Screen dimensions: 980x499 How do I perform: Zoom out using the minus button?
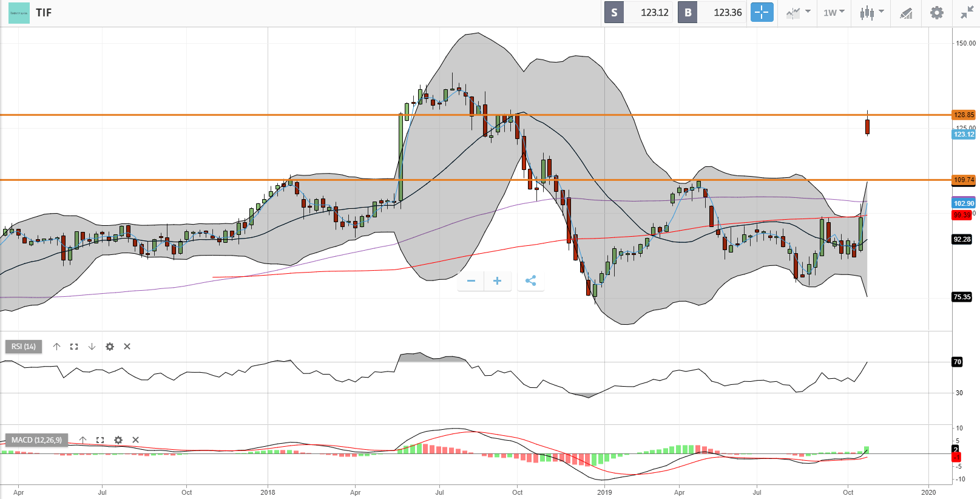tap(471, 281)
